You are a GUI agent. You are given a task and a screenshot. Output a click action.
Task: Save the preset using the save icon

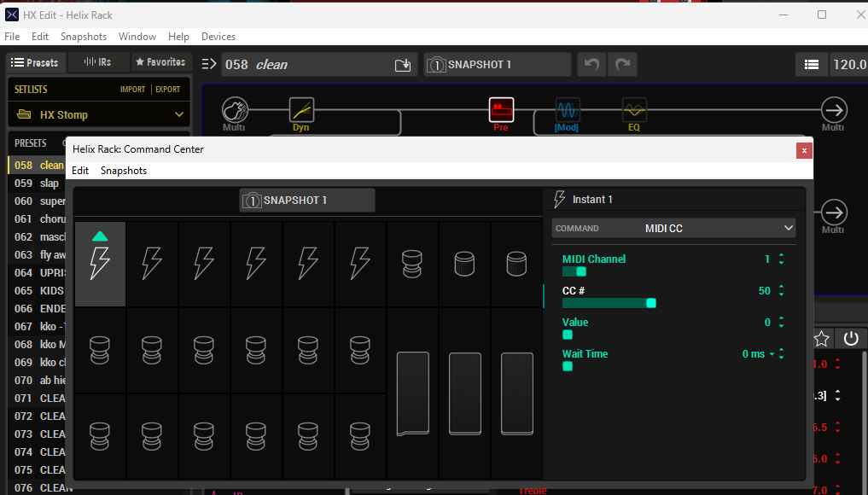[403, 65]
